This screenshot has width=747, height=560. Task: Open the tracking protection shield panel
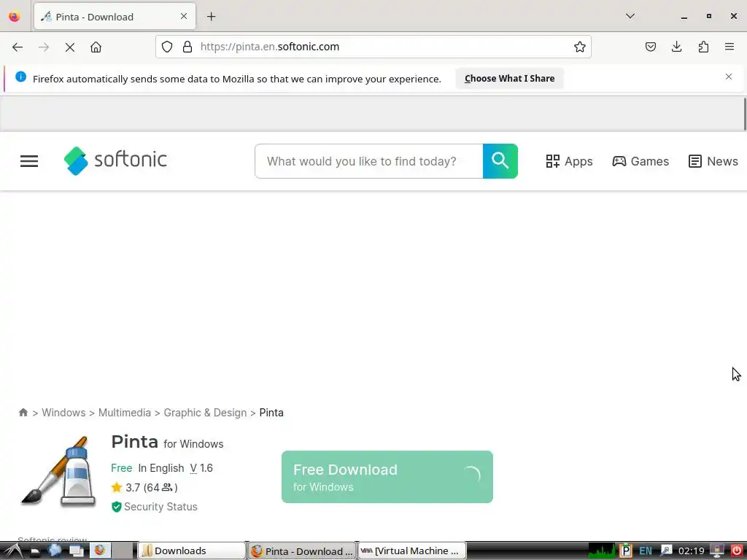(167, 47)
